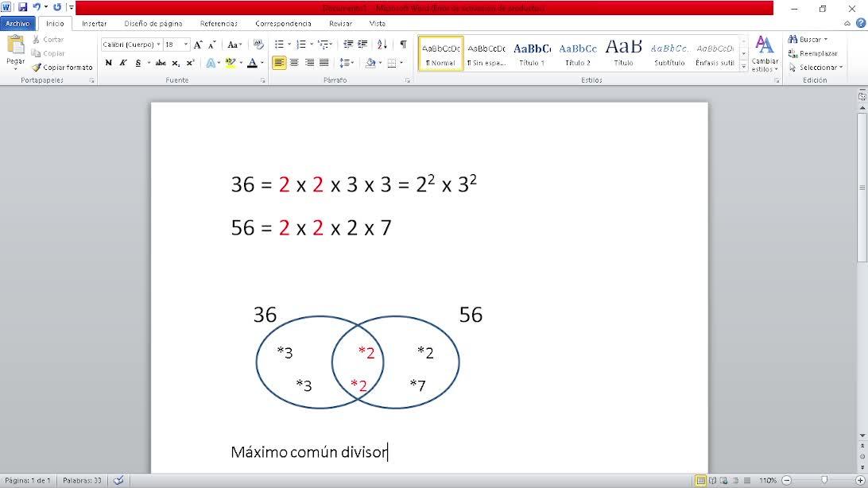This screenshot has width=868, height=488.
Task: Switch to full screen reading view icon
Action: (x=712, y=480)
